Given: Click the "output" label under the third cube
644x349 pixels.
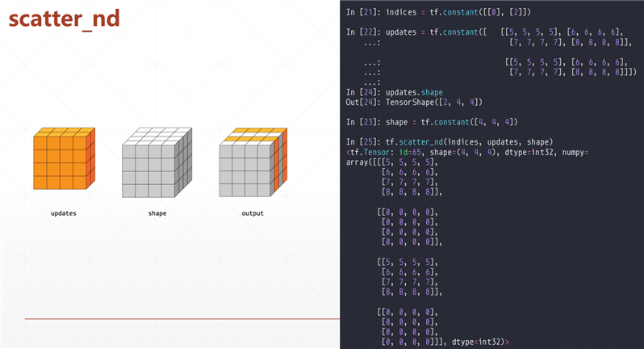Looking at the screenshot, I should (x=253, y=214).
